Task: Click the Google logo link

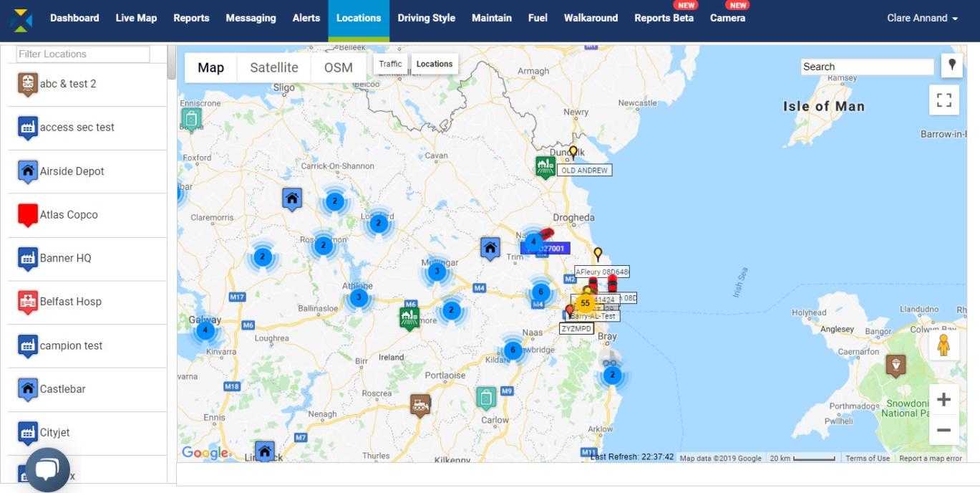Action: [205, 452]
